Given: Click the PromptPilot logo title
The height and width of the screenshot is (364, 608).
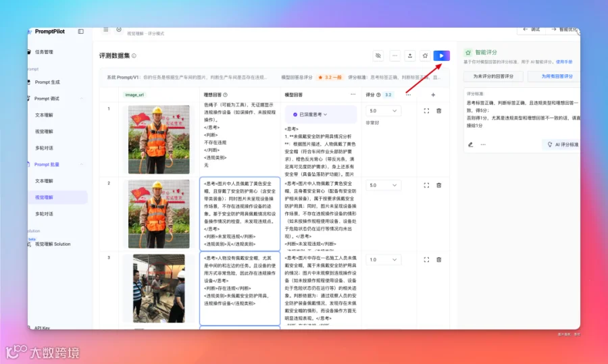Looking at the screenshot, I should click(49, 31).
